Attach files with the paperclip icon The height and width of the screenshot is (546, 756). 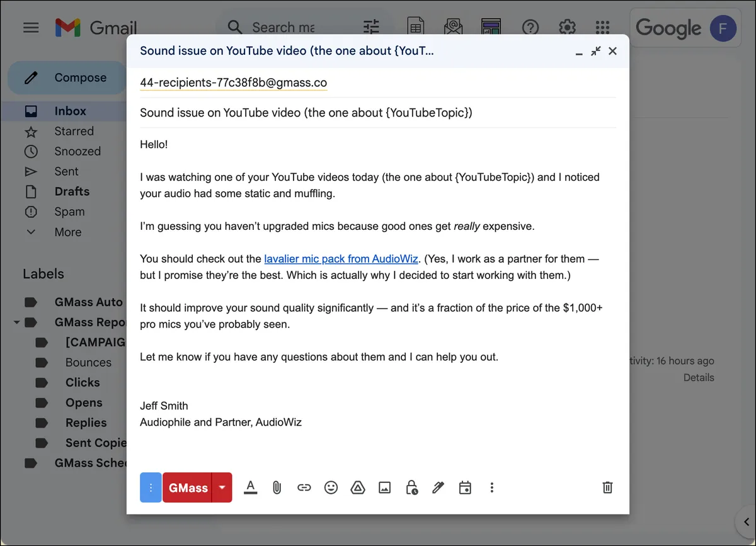click(x=277, y=487)
